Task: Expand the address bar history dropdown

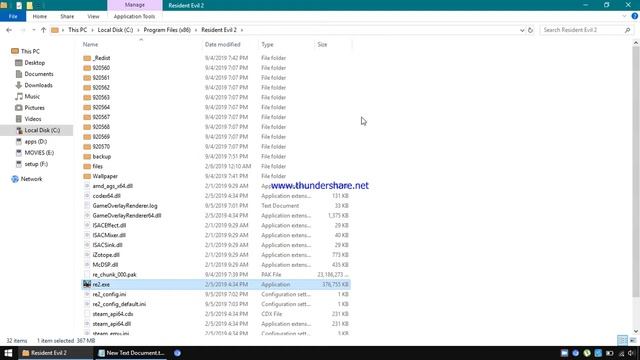Action: pyautogui.click(x=522, y=30)
